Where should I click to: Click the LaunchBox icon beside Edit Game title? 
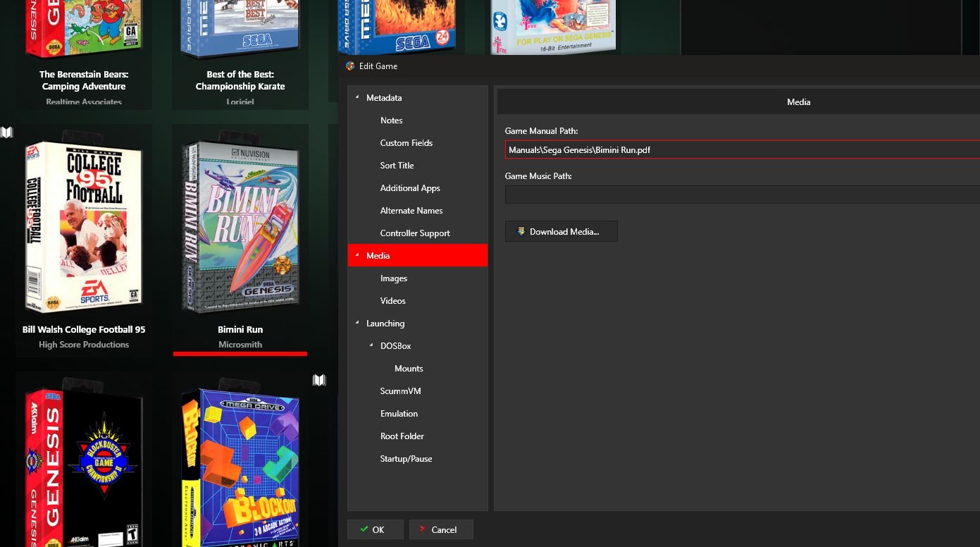tap(350, 66)
